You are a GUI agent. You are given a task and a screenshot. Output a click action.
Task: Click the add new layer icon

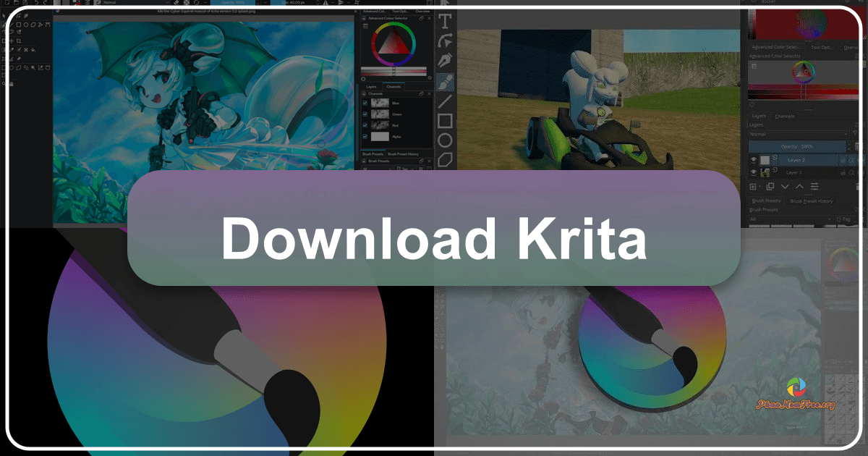coord(753,186)
